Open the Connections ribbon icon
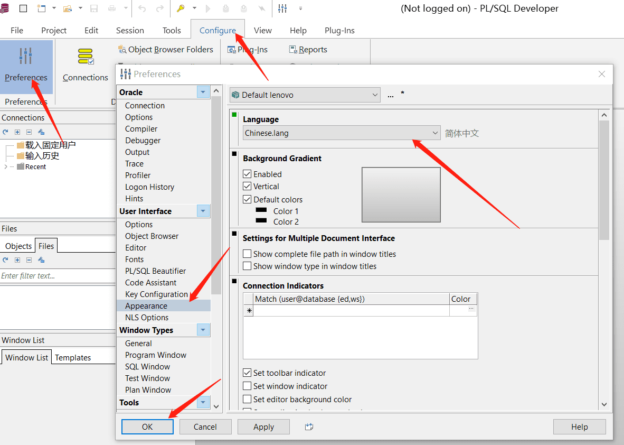This screenshot has width=624, height=445. pos(85,63)
